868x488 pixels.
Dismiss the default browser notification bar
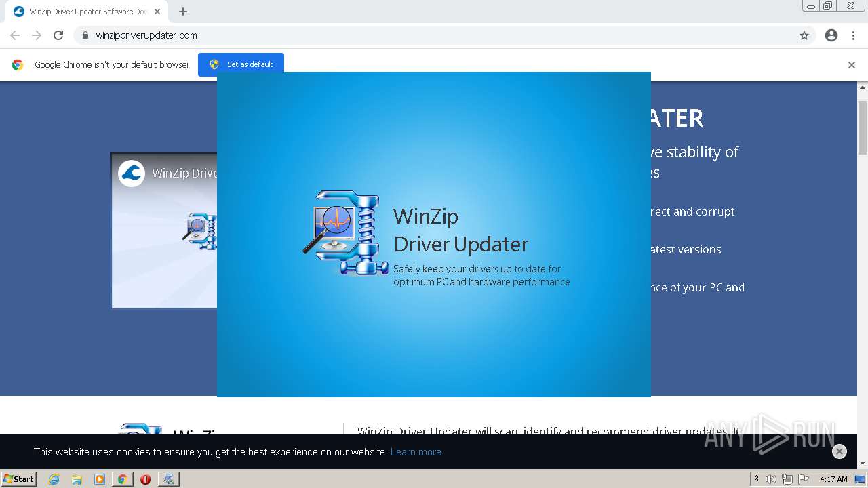point(852,65)
